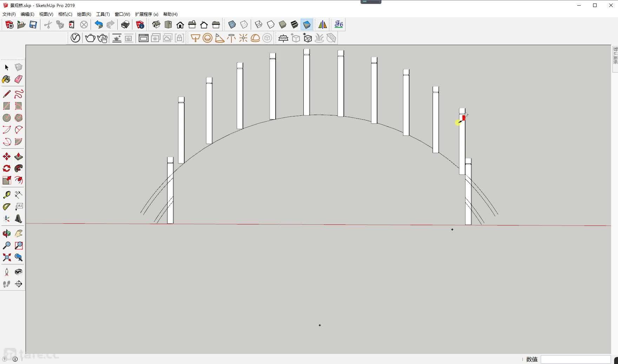This screenshot has height=364, width=618.
Task: Open 文件(F) menu
Action: tap(9, 14)
